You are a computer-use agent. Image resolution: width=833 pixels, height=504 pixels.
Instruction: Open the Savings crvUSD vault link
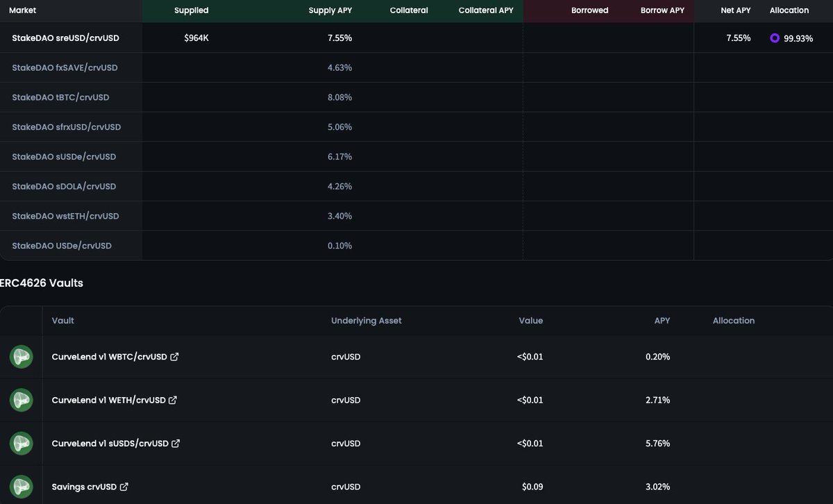(x=84, y=487)
